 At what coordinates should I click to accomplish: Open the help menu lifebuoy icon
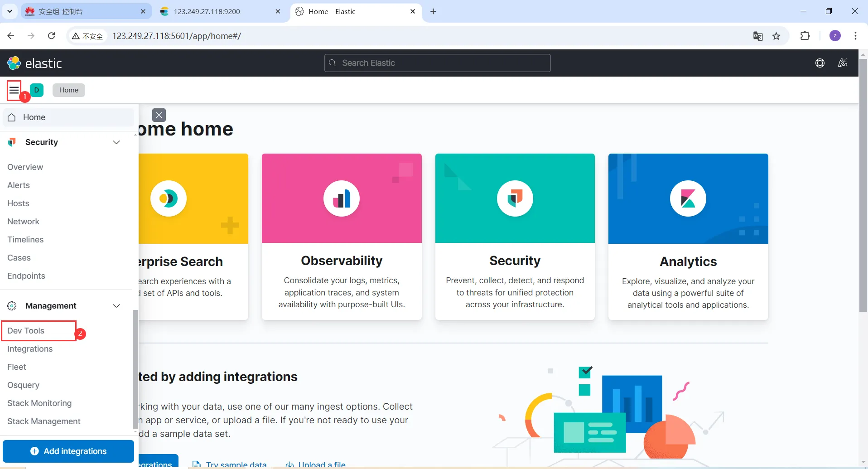[x=820, y=63]
